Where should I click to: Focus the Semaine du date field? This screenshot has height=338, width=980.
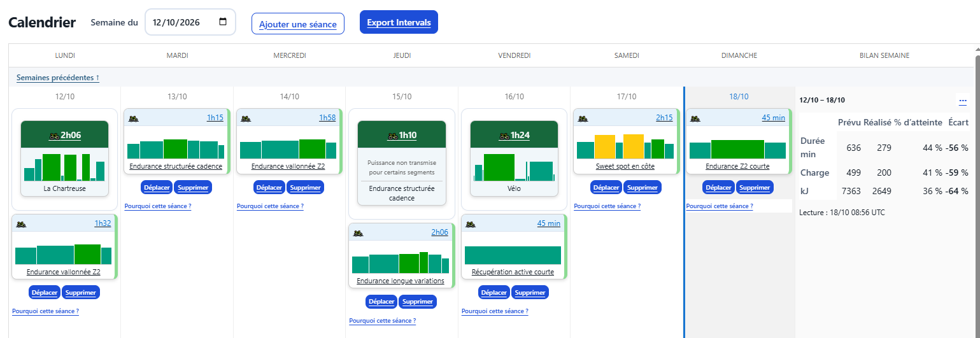pos(190,22)
